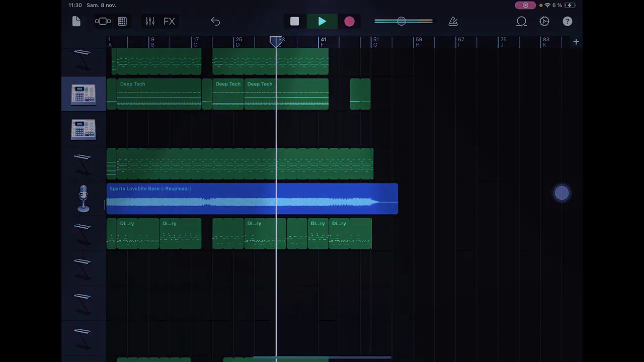
Task: Select keyboard track above the microphone track
Action: [x=84, y=164]
